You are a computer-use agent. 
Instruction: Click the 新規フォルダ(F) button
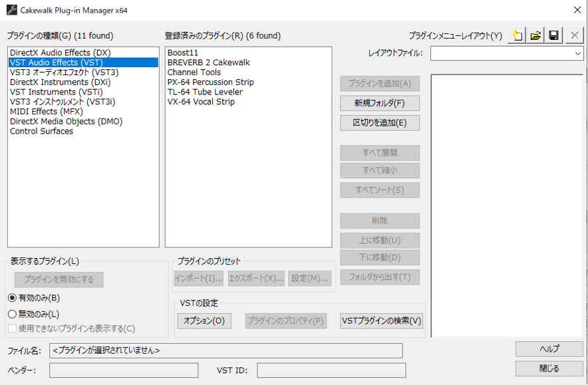point(380,103)
